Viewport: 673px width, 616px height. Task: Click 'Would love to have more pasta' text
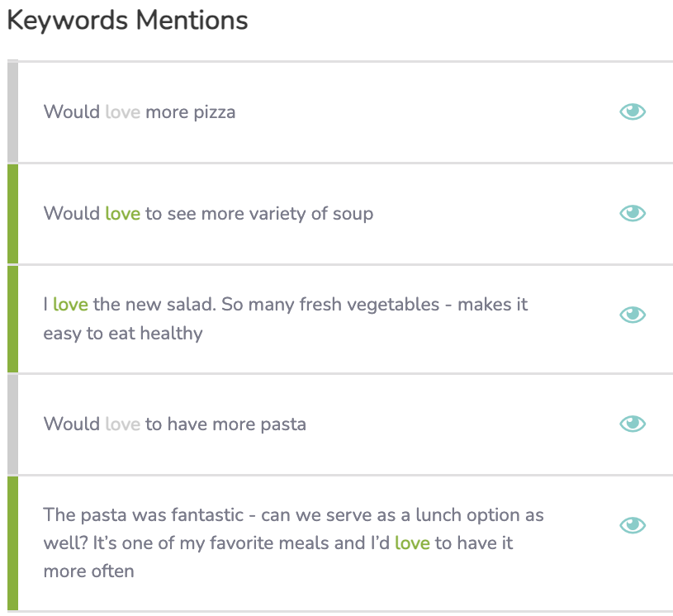pos(175,424)
